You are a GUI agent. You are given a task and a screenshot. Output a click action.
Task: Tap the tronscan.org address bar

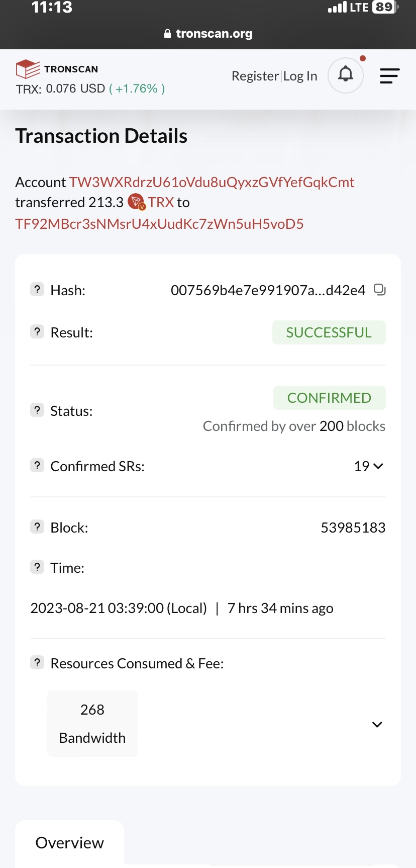pos(208,34)
